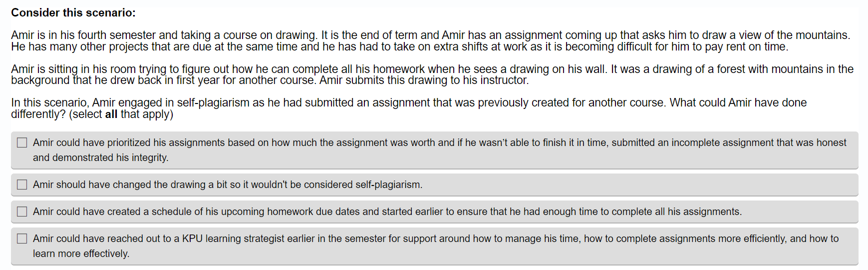The height and width of the screenshot is (270, 868).
Task: Click the bold word 'all' in the question
Action: (111, 114)
